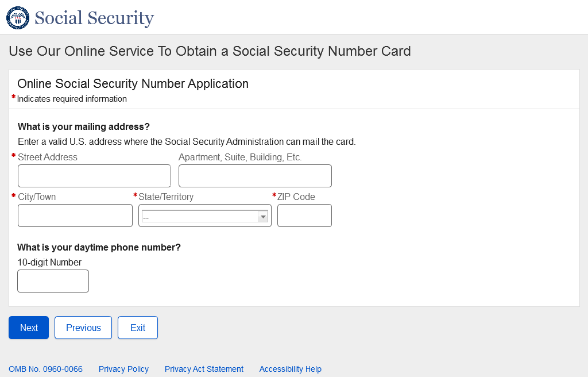This screenshot has width=588, height=377.
Task: Open the Accessibility Help link
Action: click(x=290, y=369)
